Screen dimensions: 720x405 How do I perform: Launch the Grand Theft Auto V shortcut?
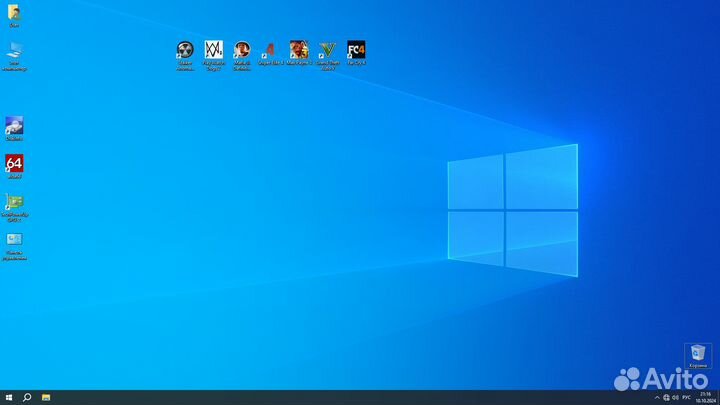point(328,56)
